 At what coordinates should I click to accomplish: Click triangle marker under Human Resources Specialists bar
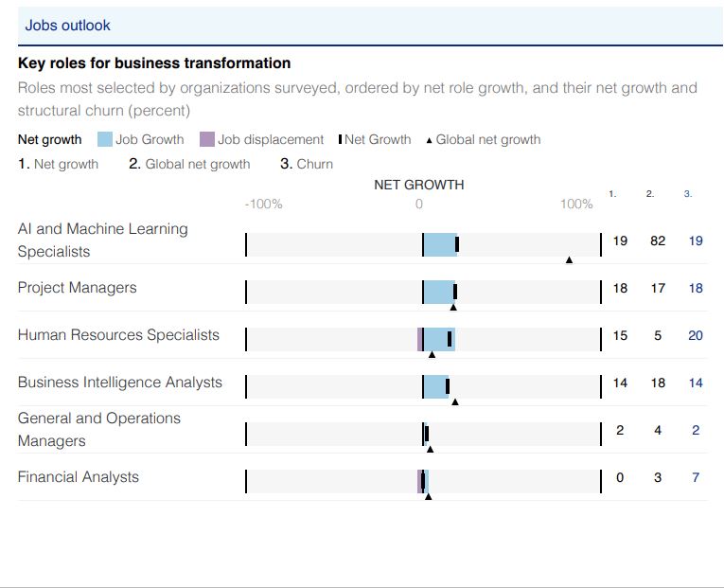pyautogui.click(x=433, y=354)
